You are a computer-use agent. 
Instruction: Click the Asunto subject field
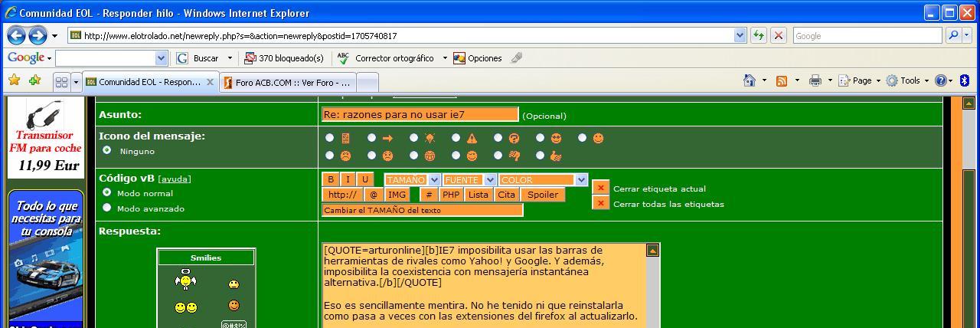pos(420,114)
